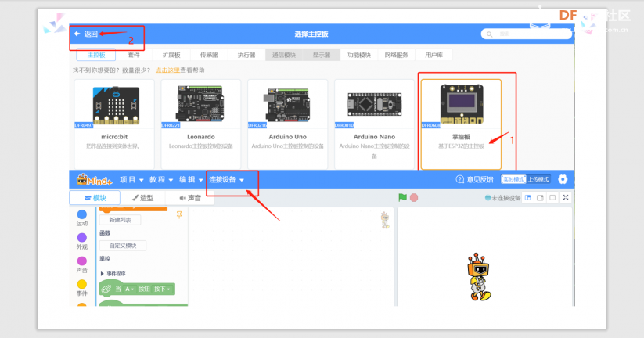This screenshot has height=338, width=644.
Task: Click the 自定义模块 button
Action: point(123,246)
